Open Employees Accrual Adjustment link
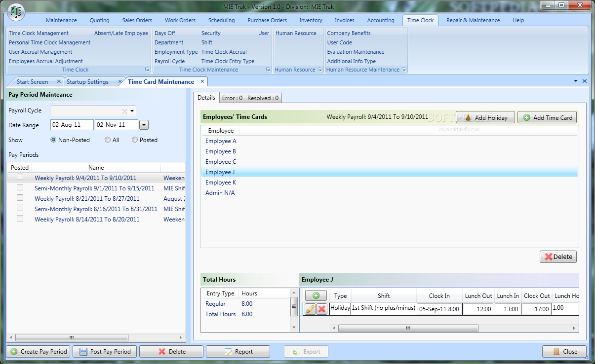 [x=46, y=61]
